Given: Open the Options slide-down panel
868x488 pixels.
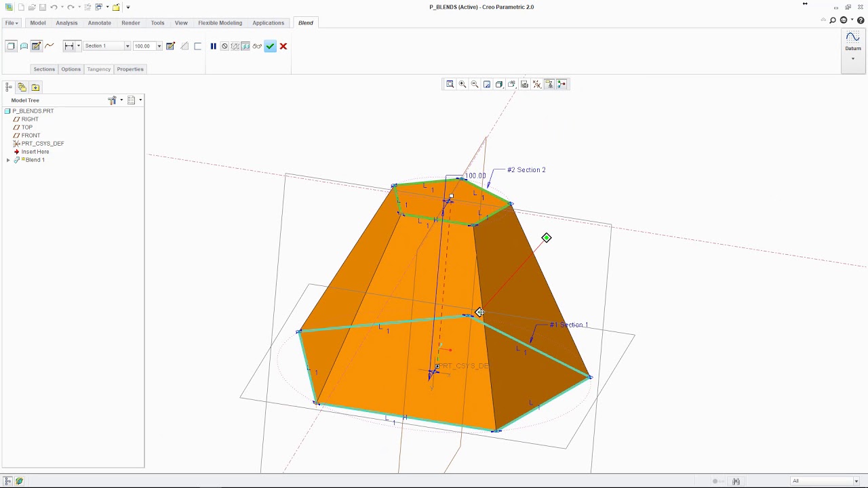Looking at the screenshot, I should coord(71,69).
